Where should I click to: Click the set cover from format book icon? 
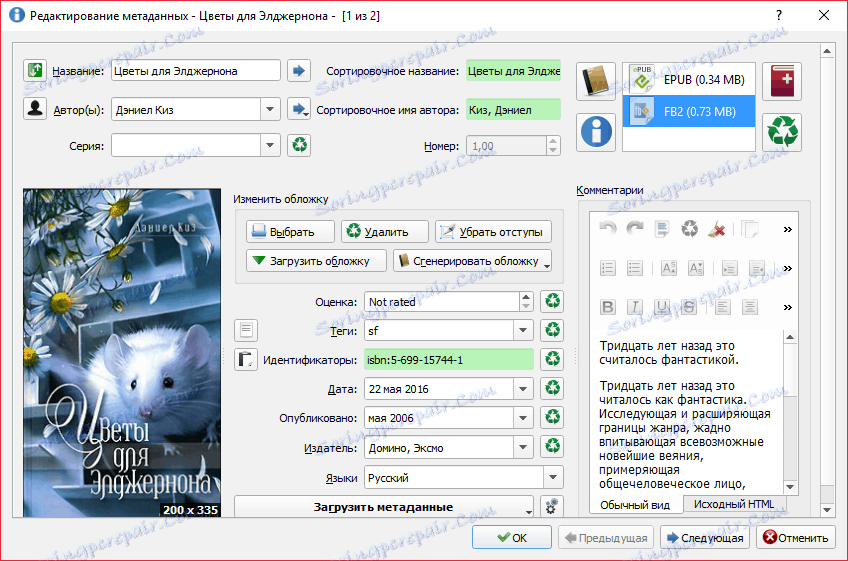tap(596, 81)
